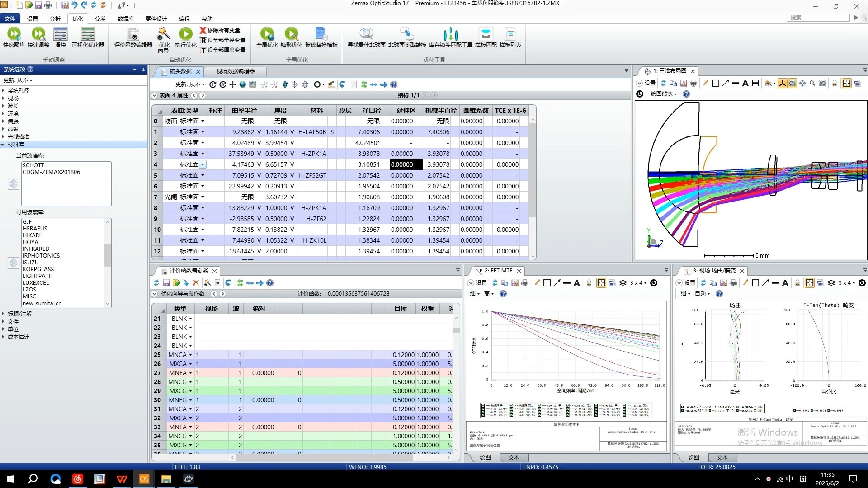Expand the 系统孔径 tree item
The image size is (868, 488).
click(x=3, y=91)
